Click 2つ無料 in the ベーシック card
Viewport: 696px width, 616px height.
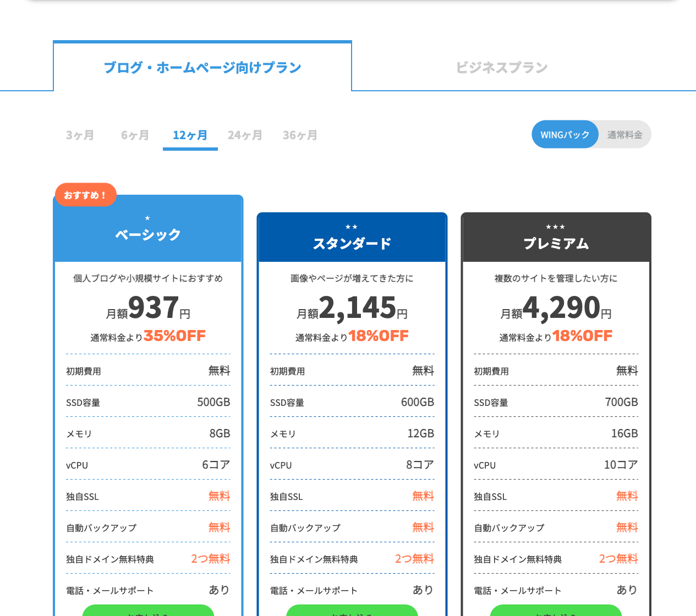click(211, 559)
